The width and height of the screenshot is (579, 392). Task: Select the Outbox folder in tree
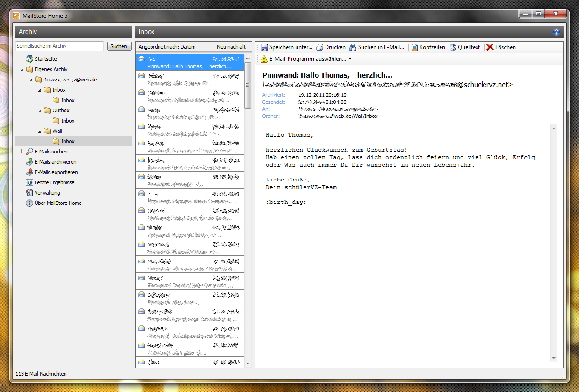click(60, 110)
